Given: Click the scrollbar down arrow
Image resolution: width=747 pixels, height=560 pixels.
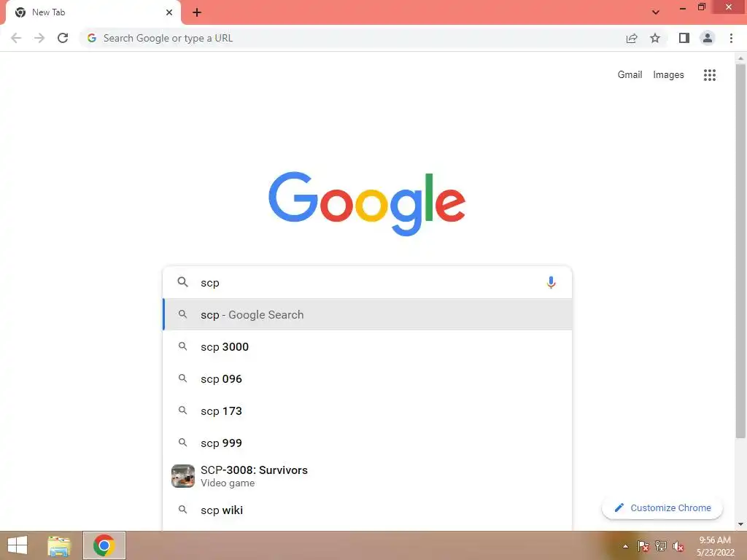Looking at the screenshot, I should (740, 524).
